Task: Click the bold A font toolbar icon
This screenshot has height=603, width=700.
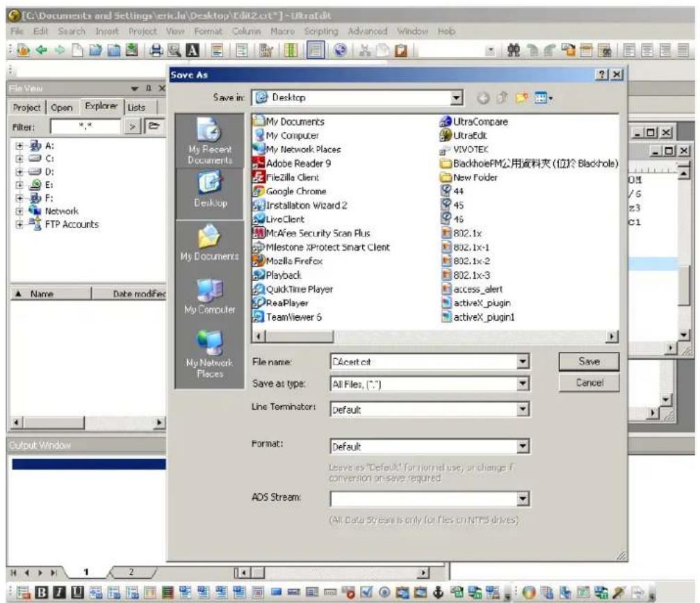Action: point(193,50)
